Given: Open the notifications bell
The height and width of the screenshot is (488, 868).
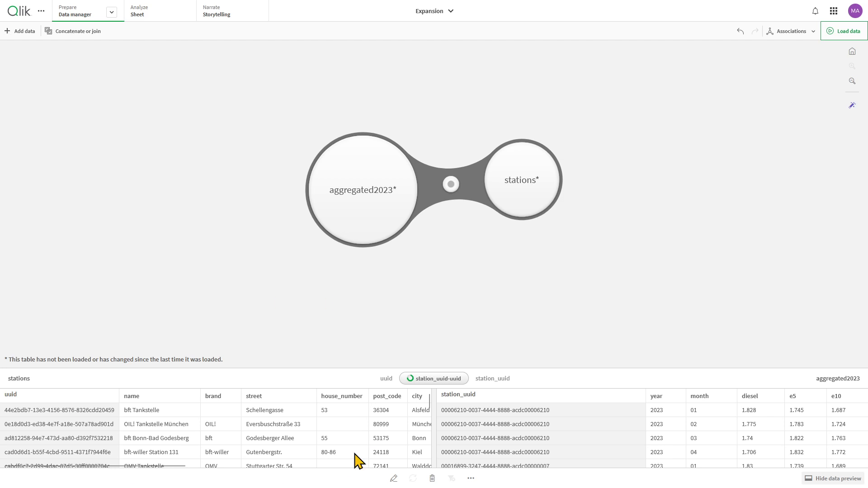Looking at the screenshot, I should (x=815, y=11).
